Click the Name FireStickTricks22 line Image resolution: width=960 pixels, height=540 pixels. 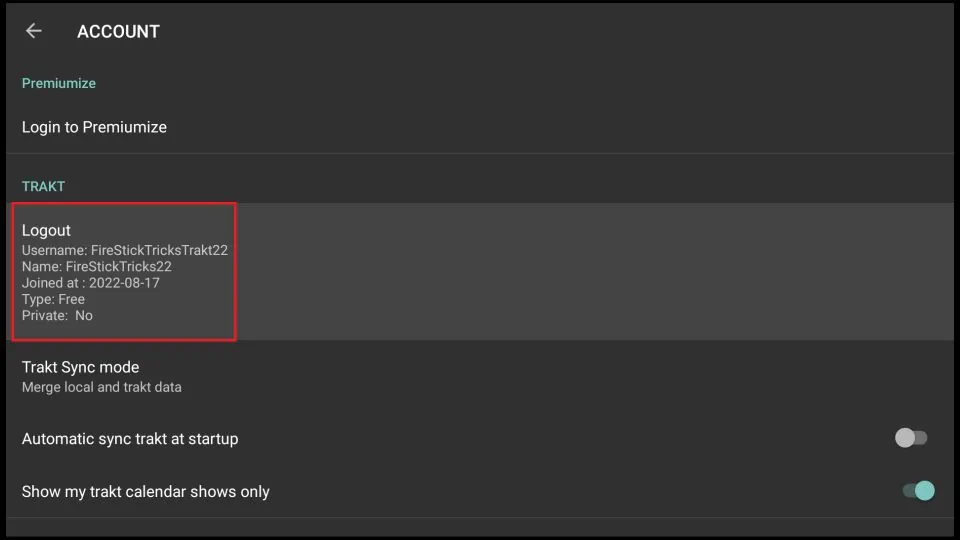97,267
